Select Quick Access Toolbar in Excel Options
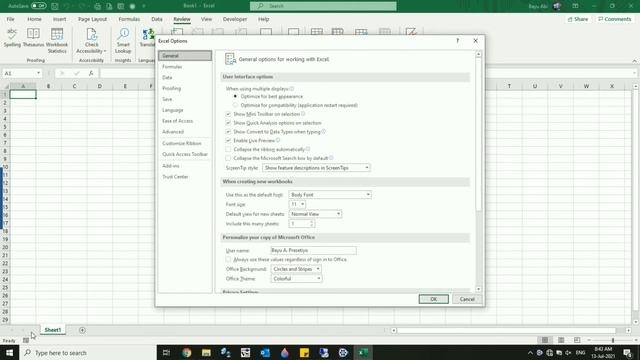Viewport: 640px width, 360px height. (185, 154)
